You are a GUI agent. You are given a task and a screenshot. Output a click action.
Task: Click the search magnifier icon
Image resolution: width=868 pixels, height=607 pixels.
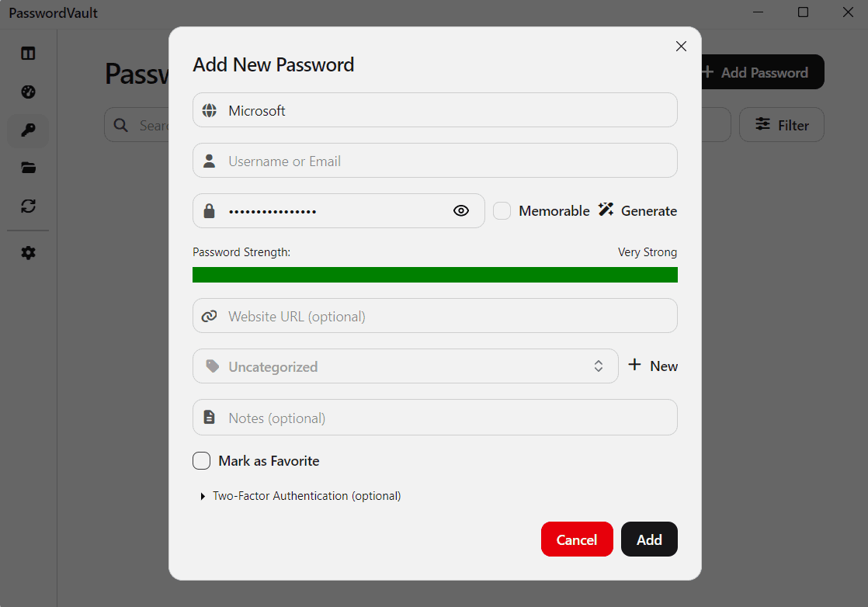[120, 125]
